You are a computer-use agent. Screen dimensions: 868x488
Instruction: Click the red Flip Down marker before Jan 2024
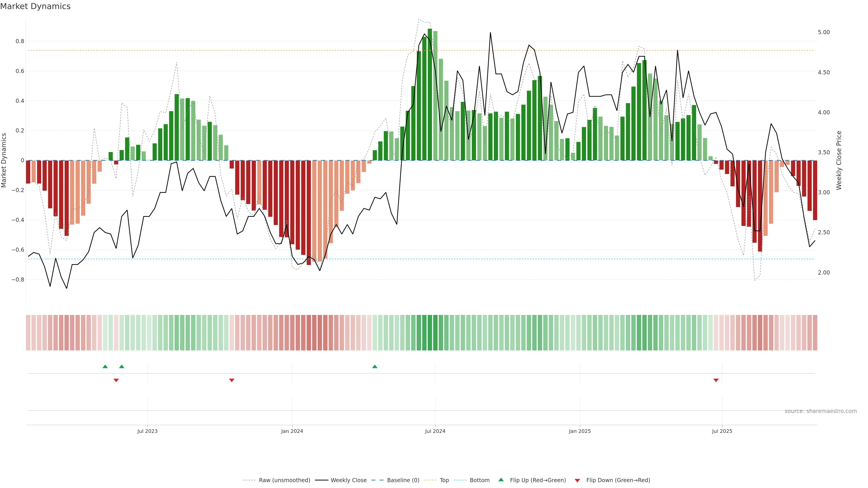[x=231, y=380]
